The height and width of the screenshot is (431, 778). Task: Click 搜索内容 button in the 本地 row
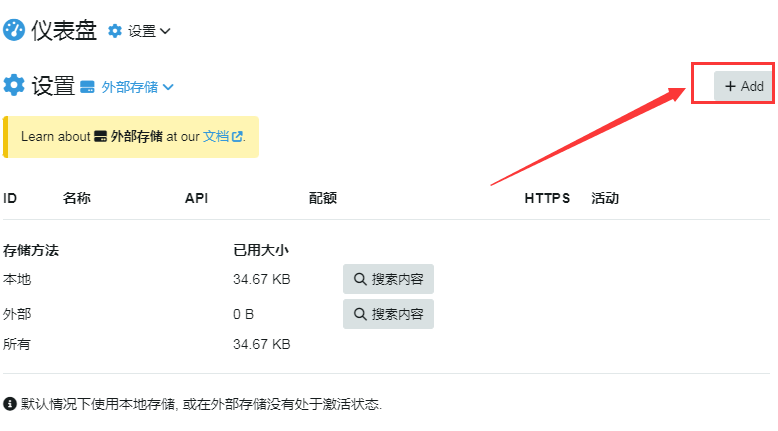388,279
